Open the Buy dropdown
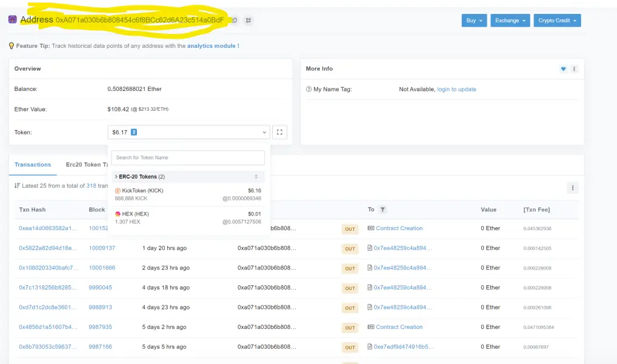Image resolution: width=617 pixels, height=364 pixels. (x=474, y=21)
